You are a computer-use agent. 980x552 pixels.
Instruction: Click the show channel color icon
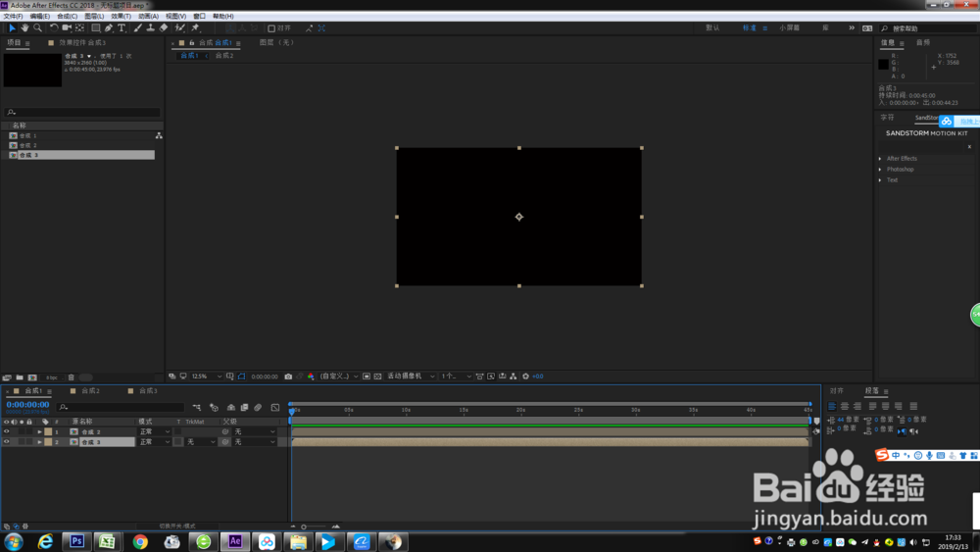point(311,376)
